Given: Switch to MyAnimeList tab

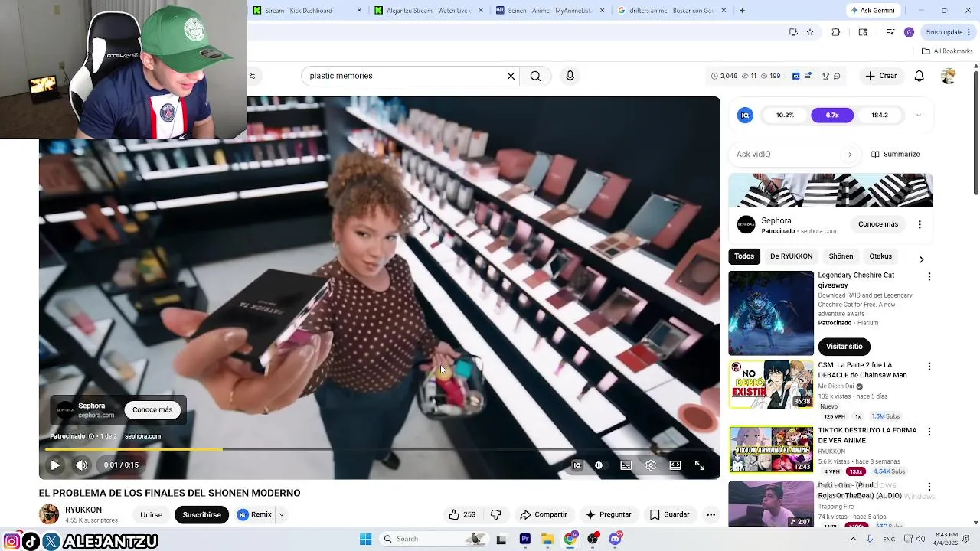Looking at the screenshot, I should (550, 11).
